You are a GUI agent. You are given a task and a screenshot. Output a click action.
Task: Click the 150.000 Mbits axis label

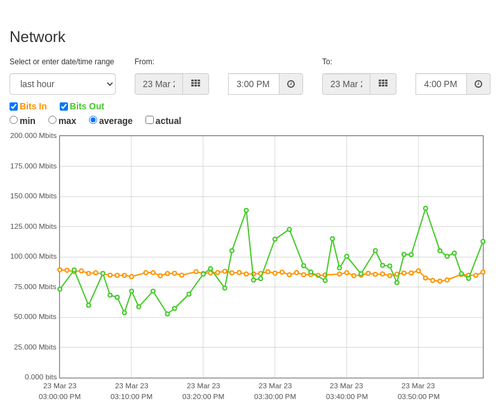[33, 196]
